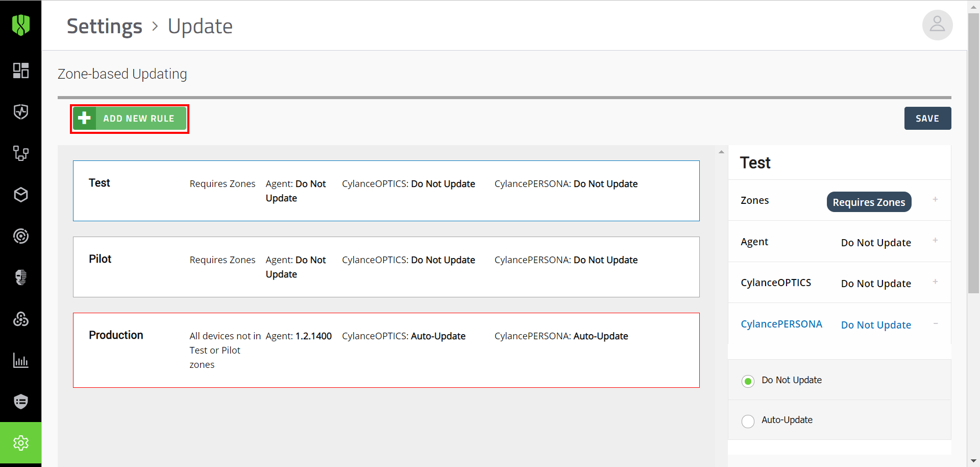Click 'Do Not Update' value in Agent row
Screen dimensions: 980x467
click(x=876, y=243)
